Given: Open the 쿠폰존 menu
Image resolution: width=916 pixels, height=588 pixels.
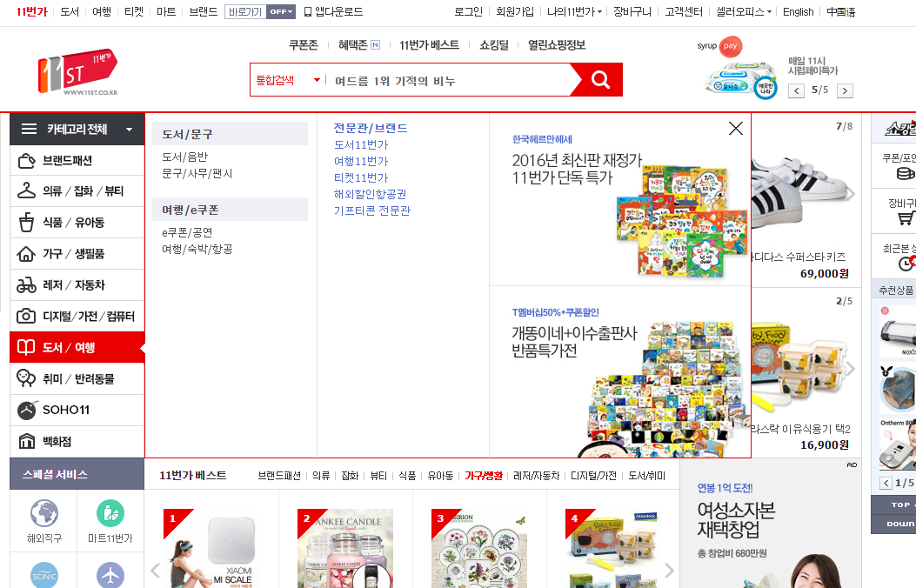Looking at the screenshot, I should pyautogui.click(x=304, y=45).
